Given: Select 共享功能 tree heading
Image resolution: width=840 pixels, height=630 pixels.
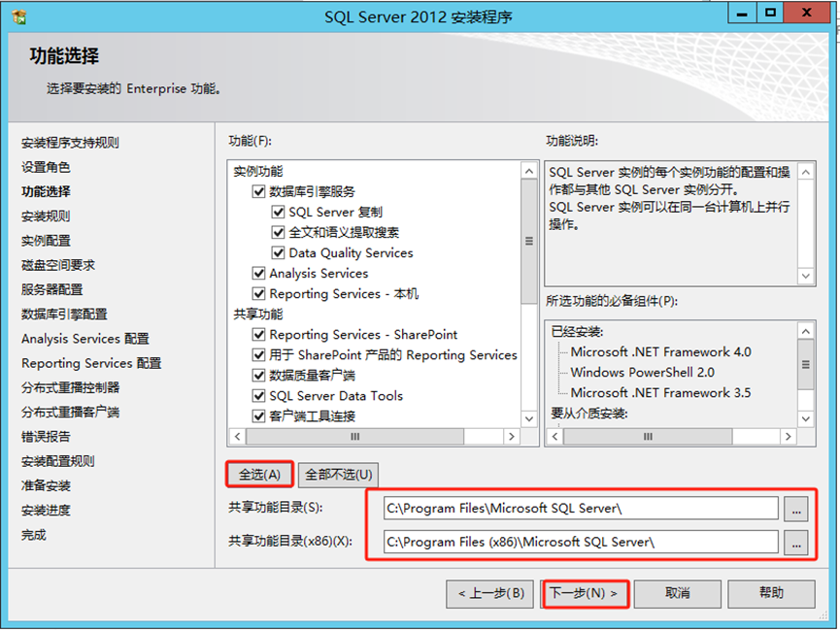Looking at the screenshot, I should [258, 315].
